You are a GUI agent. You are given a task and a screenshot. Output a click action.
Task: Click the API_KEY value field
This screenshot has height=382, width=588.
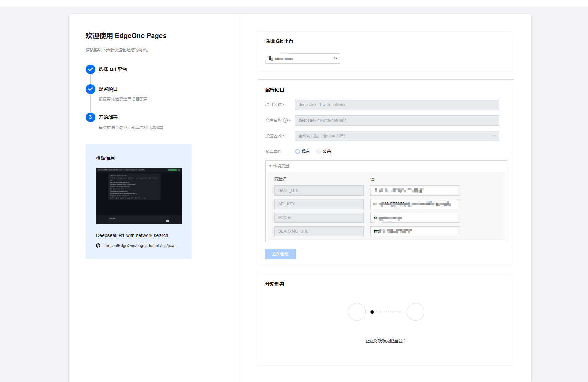coord(415,204)
